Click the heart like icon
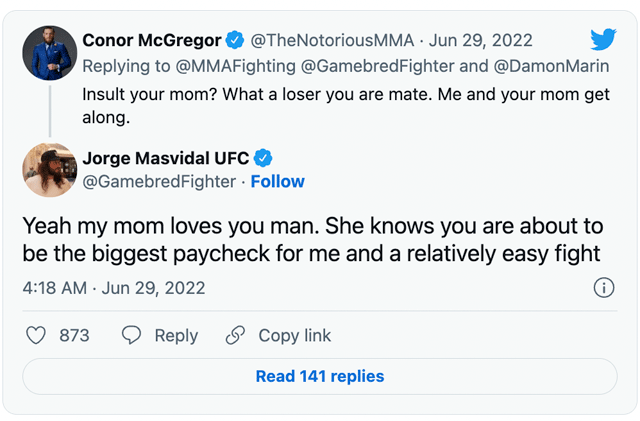 click(36, 336)
